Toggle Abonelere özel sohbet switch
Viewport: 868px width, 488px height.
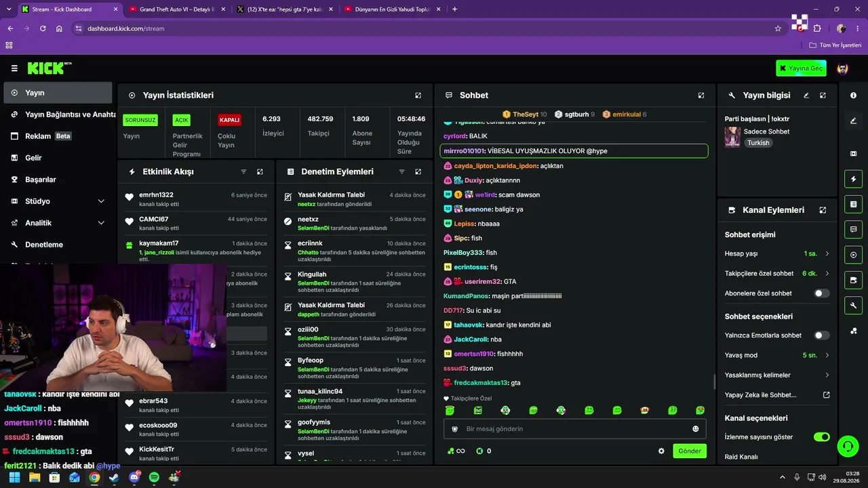(821, 293)
